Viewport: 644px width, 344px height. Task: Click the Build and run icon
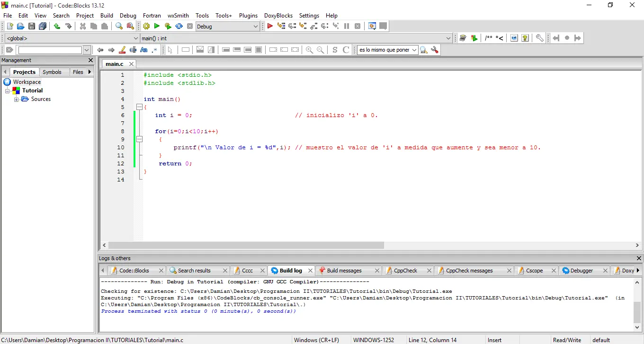(168, 27)
